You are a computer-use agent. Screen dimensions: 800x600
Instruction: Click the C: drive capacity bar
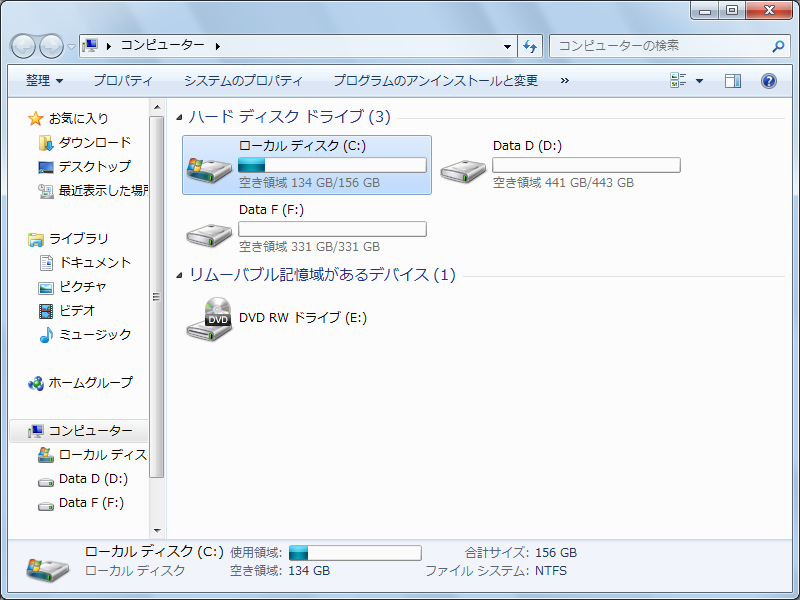(x=332, y=165)
